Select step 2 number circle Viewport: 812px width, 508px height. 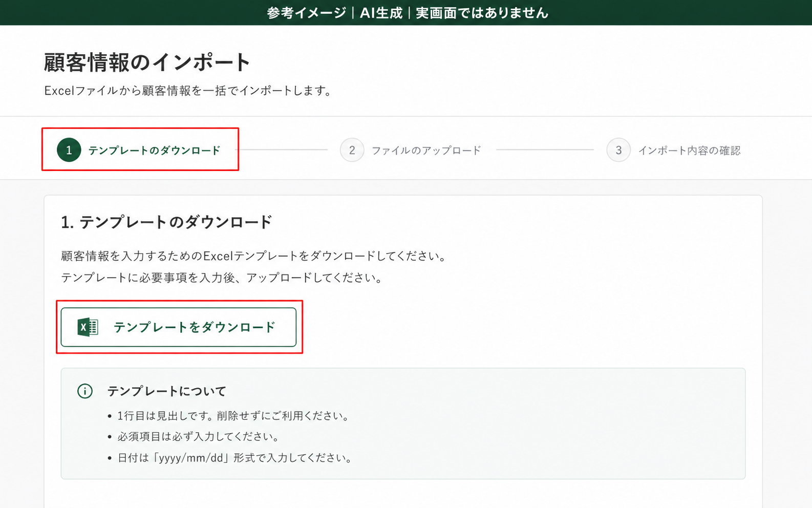coord(352,150)
